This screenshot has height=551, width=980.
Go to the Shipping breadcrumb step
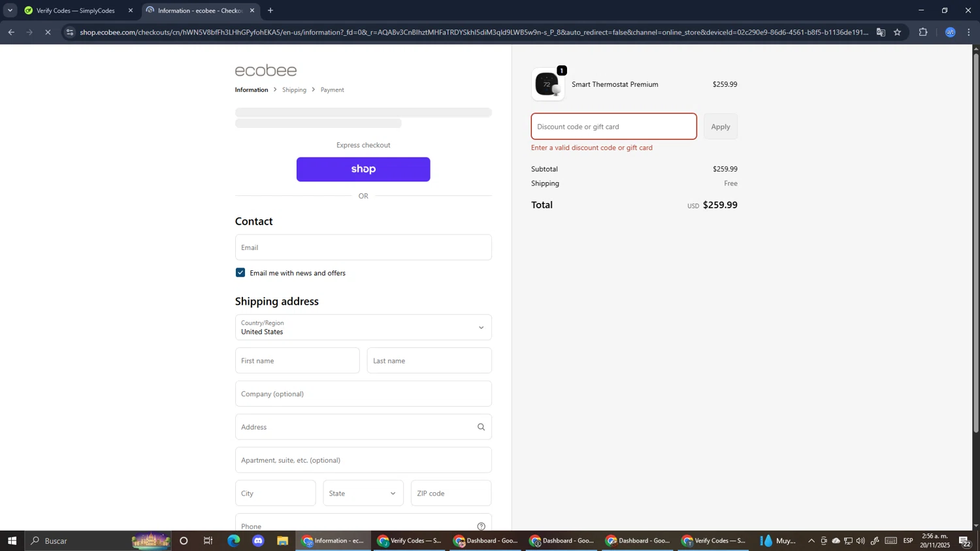click(294, 89)
